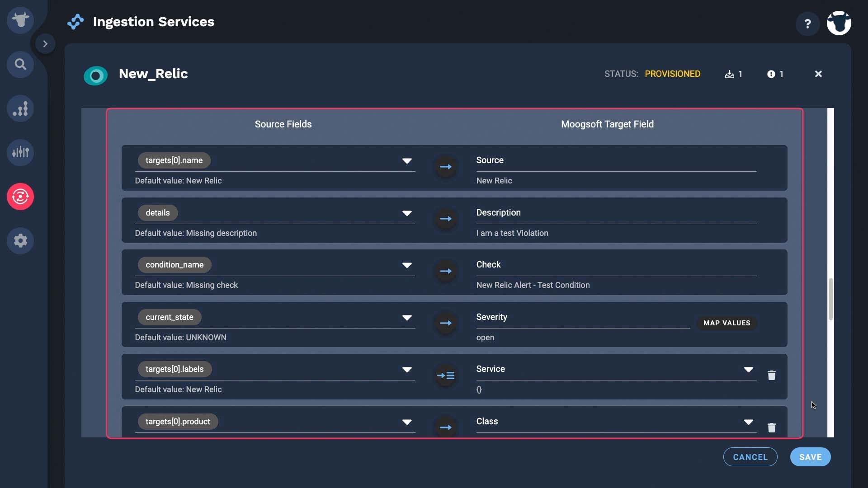Viewport: 868px width, 488px height.
Task: Click the targets[0].name chip
Action: pyautogui.click(x=174, y=160)
